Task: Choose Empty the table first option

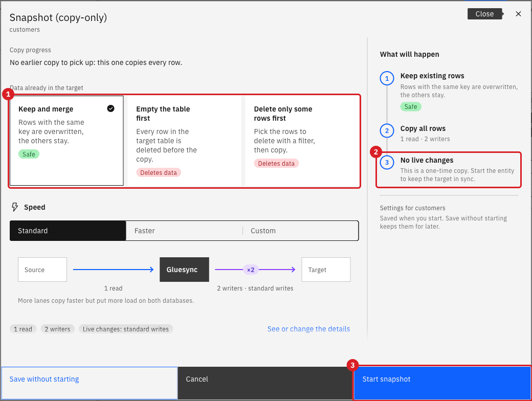Action: pyautogui.click(x=184, y=141)
